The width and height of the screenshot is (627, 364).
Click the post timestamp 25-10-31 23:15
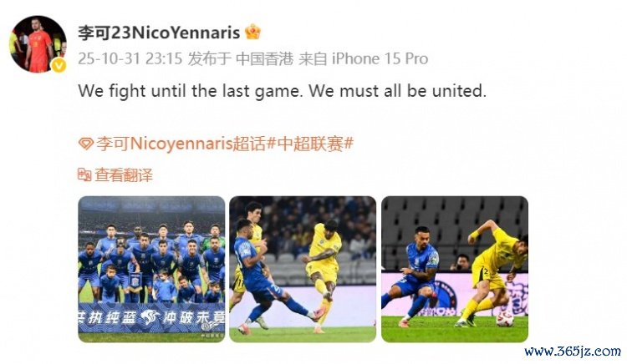(x=130, y=58)
